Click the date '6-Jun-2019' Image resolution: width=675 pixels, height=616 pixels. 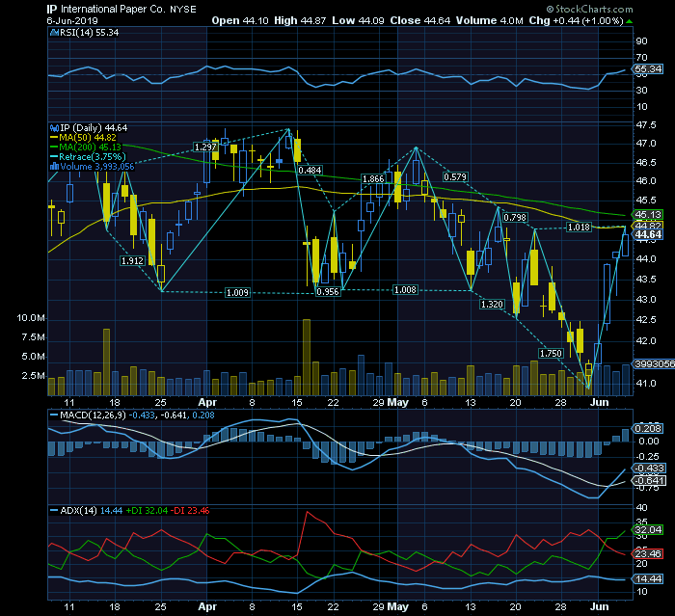coord(72,20)
